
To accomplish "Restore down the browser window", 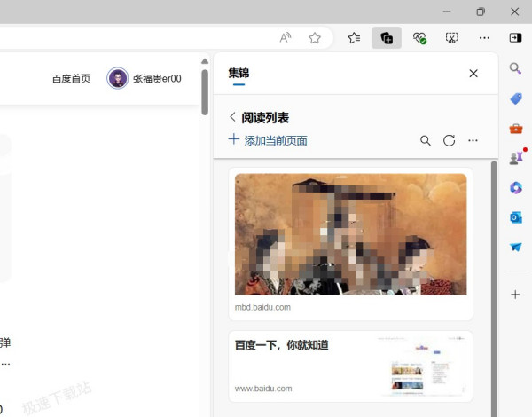I will coord(481,12).
